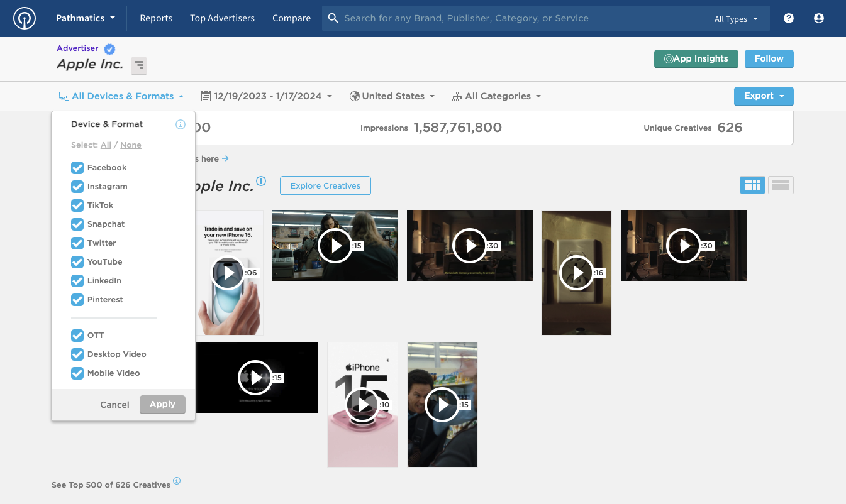The width and height of the screenshot is (846, 504).
Task: Switch to list view of creatives
Action: 781,185
